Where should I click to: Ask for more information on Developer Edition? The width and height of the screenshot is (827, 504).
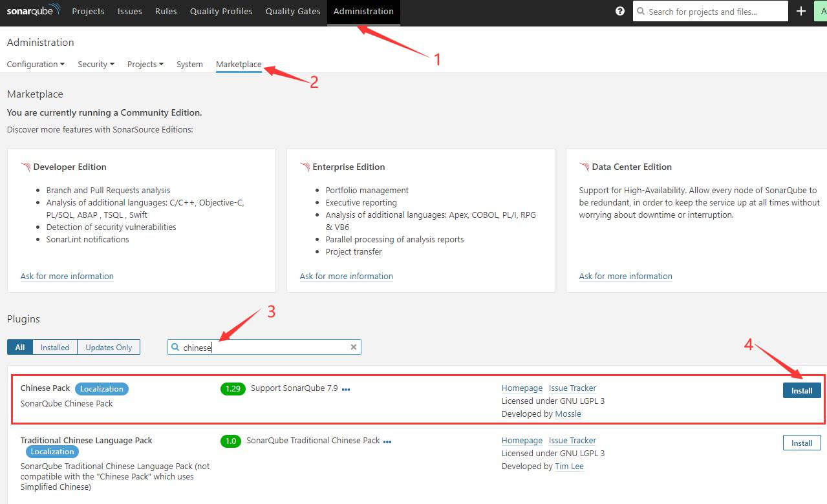pyautogui.click(x=67, y=276)
